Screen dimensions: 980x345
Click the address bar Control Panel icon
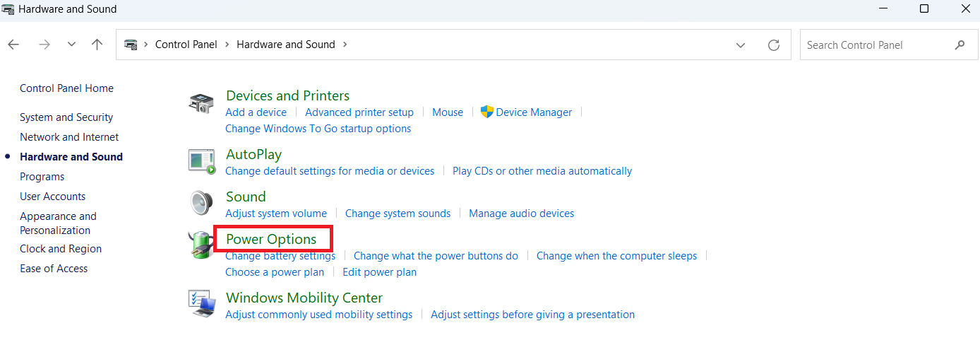131,44
